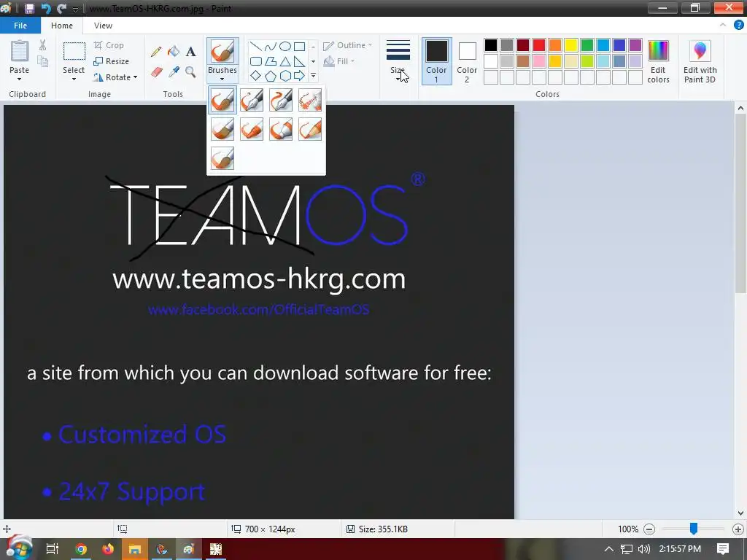The width and height of the screenshot is (747, 560).
Task: Pick the purple color swatch
Action: coord(635,45)
